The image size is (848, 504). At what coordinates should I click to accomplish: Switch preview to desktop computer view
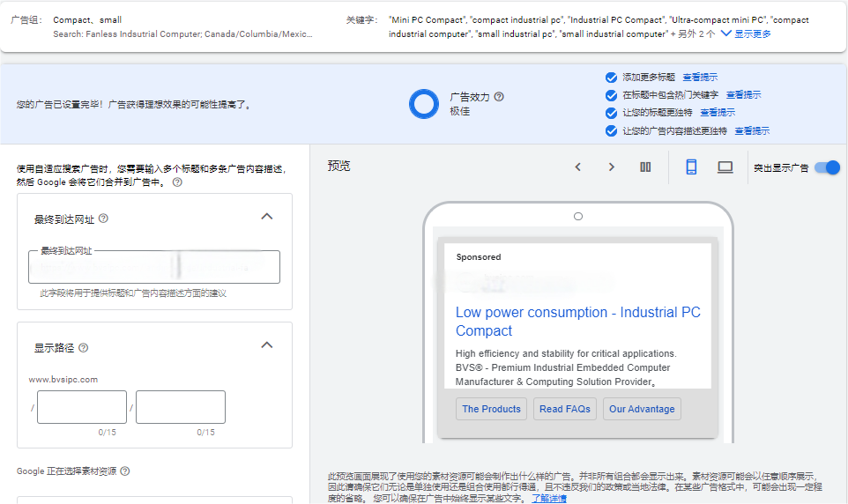[x=725, y=167]
